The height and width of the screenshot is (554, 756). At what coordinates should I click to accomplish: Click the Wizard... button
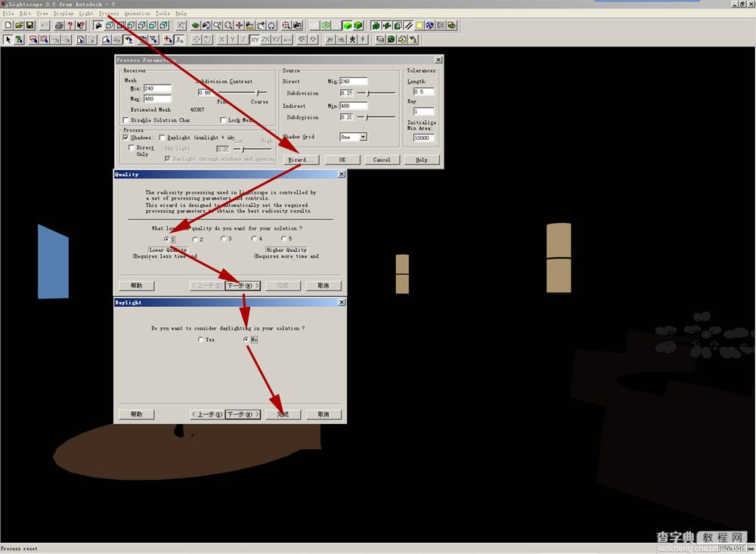[x=301, y=159]
